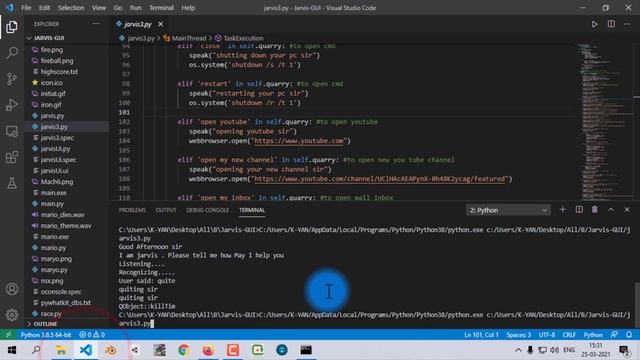
Task: Select Python 3.8.5 64-bit interpreter in status bar
Action: (46, 335)
